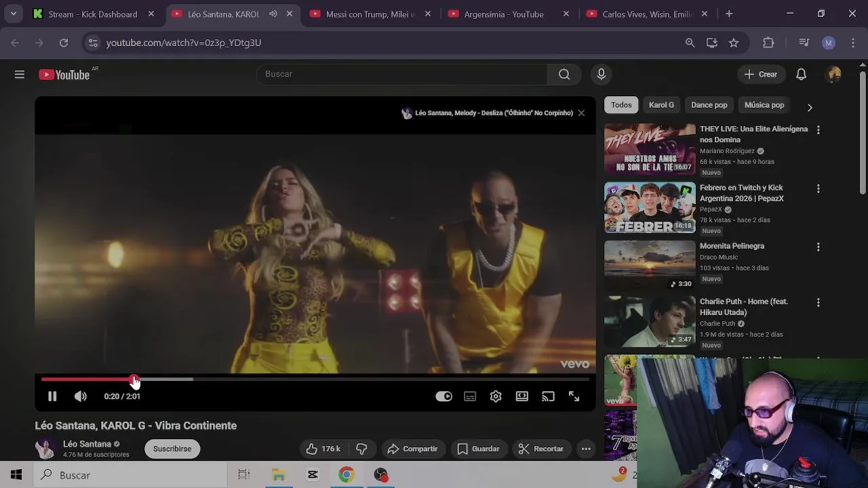Viewport: 868px width, 488px height.
Task: Open the Léo Santana channel avatar
Action: point(45,448)
